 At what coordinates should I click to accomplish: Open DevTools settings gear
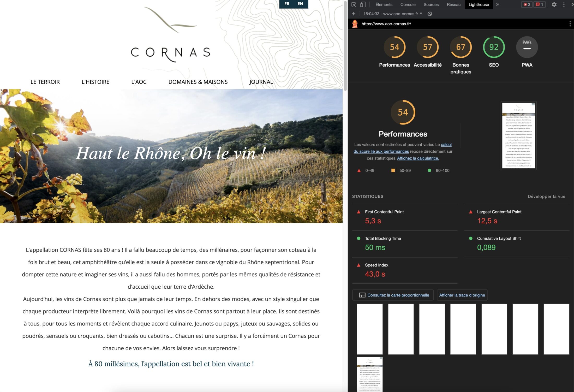554,4
